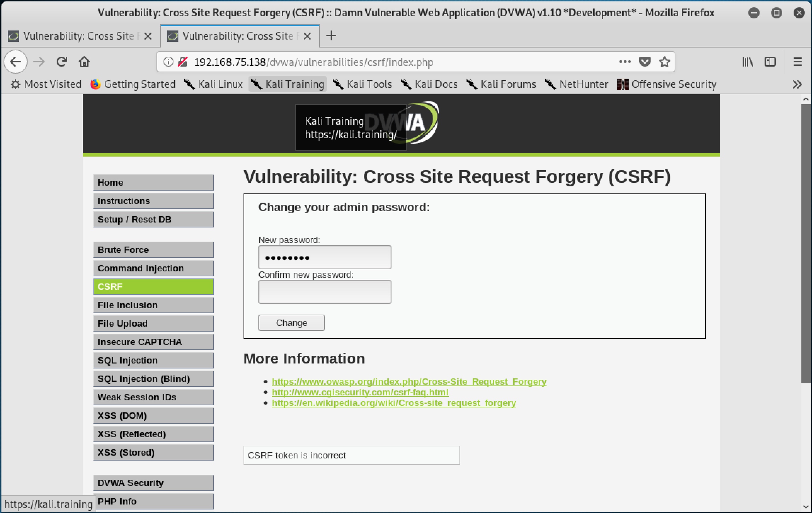This screenshot has height=513, width=812.
Task: Click the Change button
Action: tap(292, 323)
